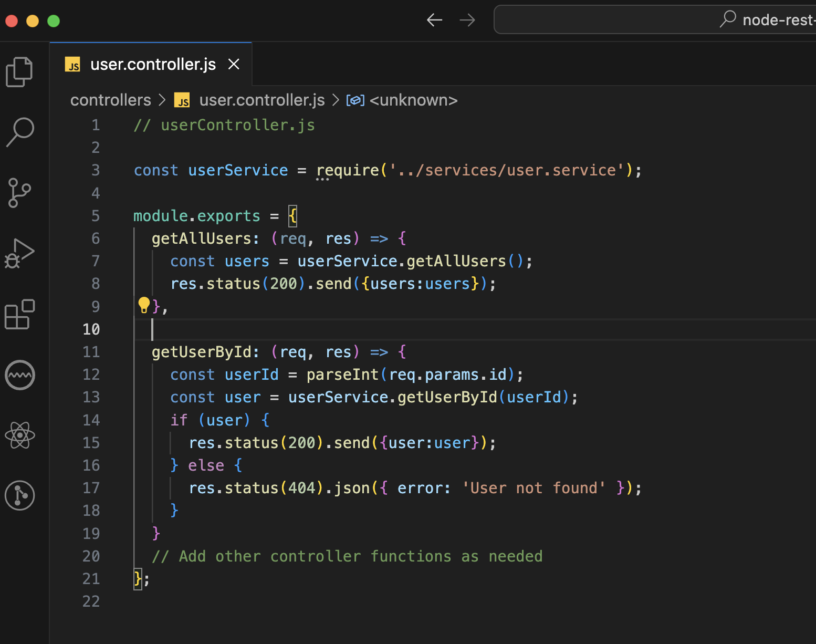Open the Run and Debug view
Viewport: 816px width, 644px height.
[19, 254]
